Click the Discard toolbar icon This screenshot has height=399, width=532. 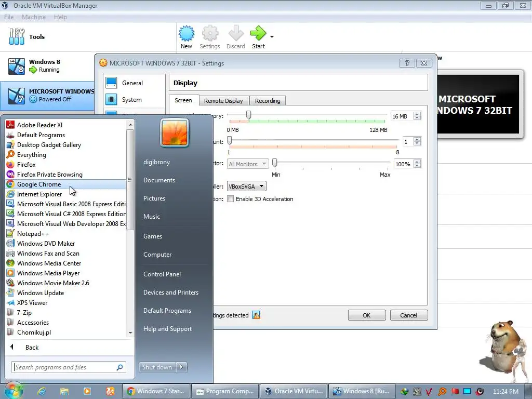click(235, 33)
